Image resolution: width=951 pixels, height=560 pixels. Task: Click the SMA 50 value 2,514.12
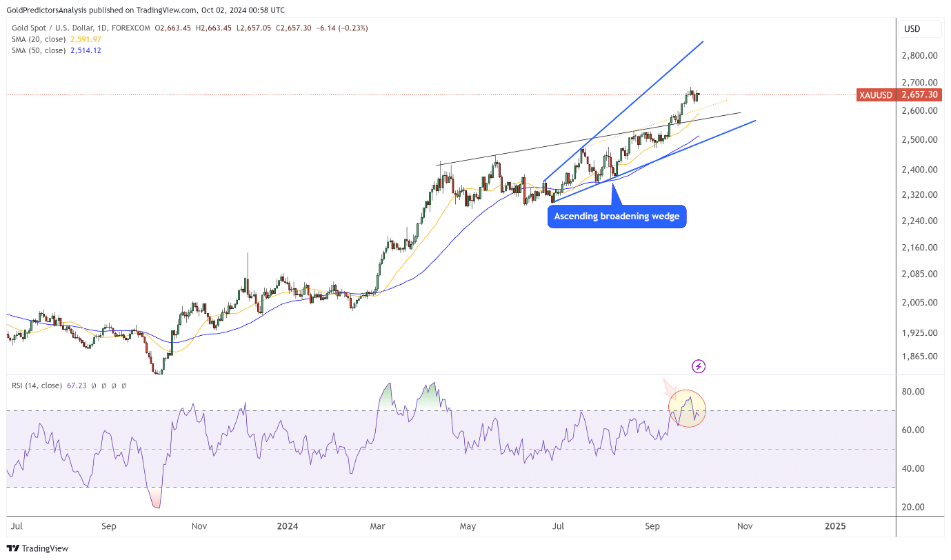(86, 50)
